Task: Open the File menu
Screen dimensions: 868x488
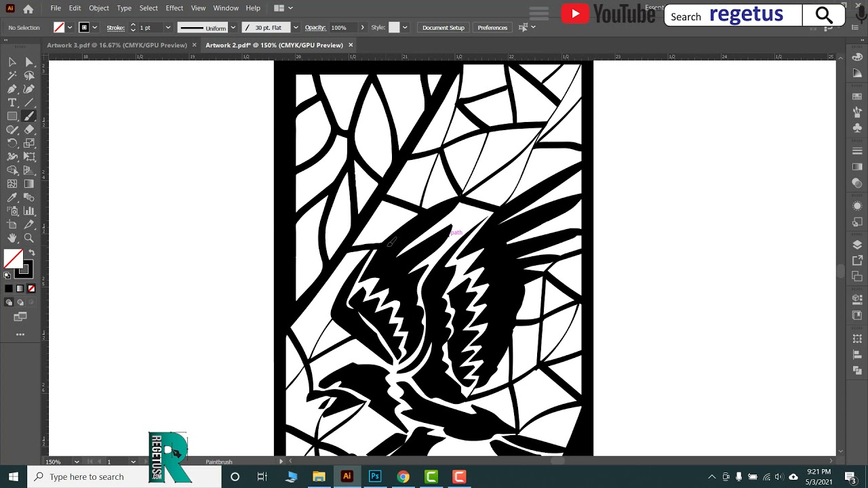Action: pyautogui.click(x=56, y=8)
